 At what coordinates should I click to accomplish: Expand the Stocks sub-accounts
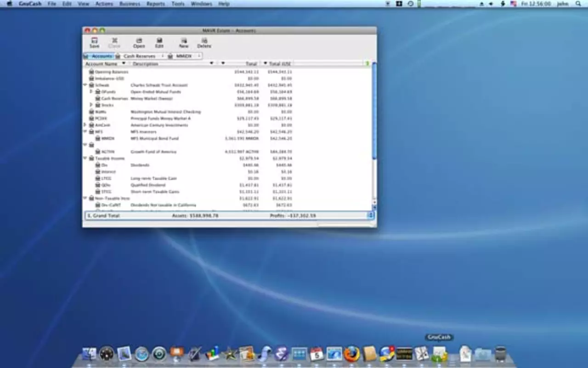(x=91, y=105)
